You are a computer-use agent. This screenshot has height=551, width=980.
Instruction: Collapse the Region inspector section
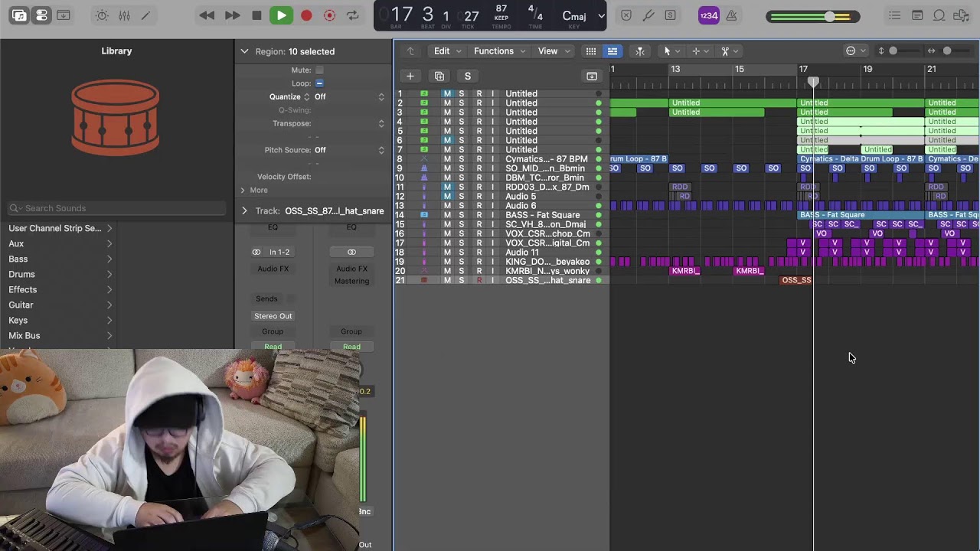point(244,51)
